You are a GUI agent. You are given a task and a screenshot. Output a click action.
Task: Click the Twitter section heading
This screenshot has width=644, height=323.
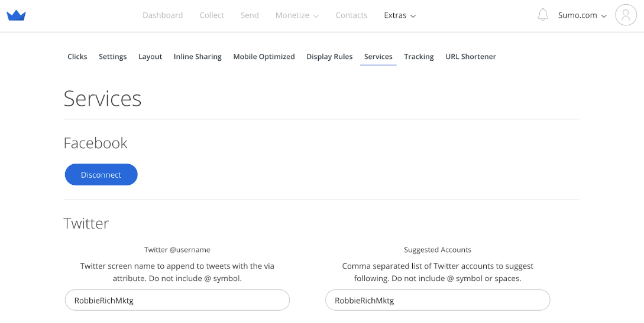(86, 223)
